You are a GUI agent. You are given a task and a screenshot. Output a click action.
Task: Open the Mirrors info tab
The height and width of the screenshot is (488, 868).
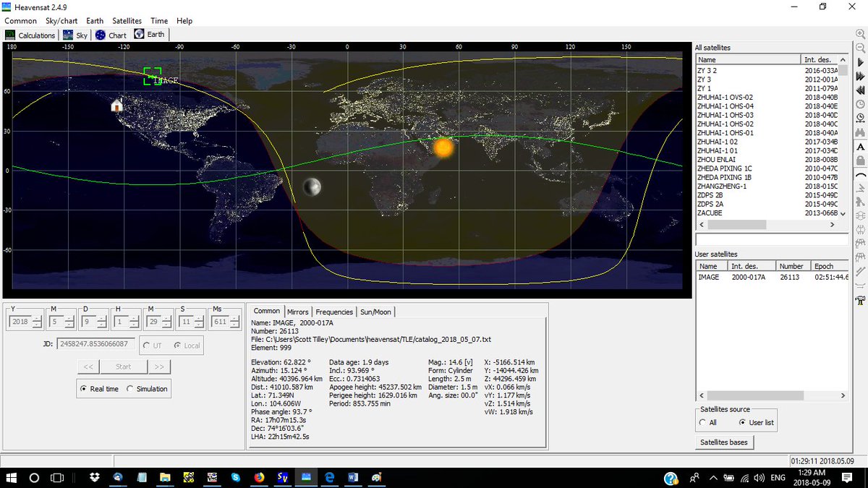(297, 312)
